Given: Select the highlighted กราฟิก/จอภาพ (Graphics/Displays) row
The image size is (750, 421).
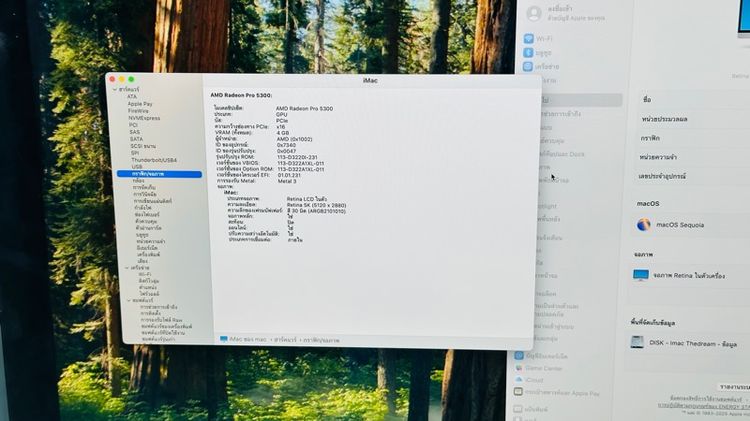Looking at the screenshot, I should (159, 174).
